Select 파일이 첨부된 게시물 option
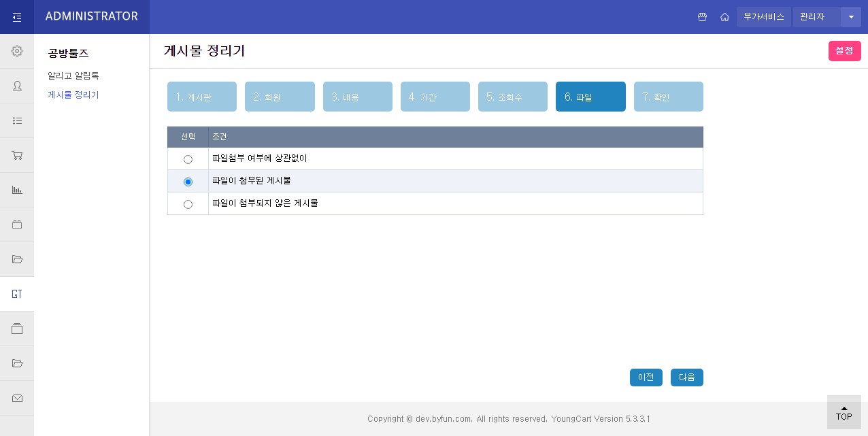This screenshot has height=436, width=868. 188,182
